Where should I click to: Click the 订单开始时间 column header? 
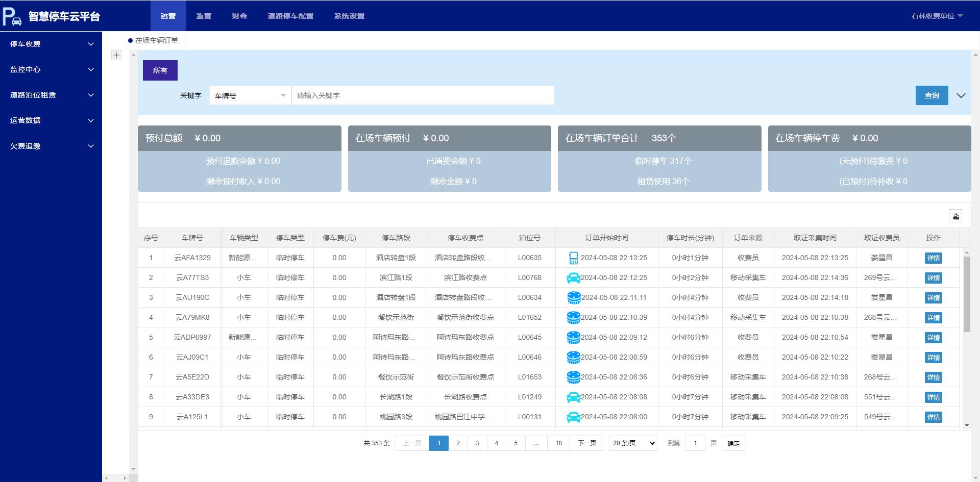(x=607, y=238)
